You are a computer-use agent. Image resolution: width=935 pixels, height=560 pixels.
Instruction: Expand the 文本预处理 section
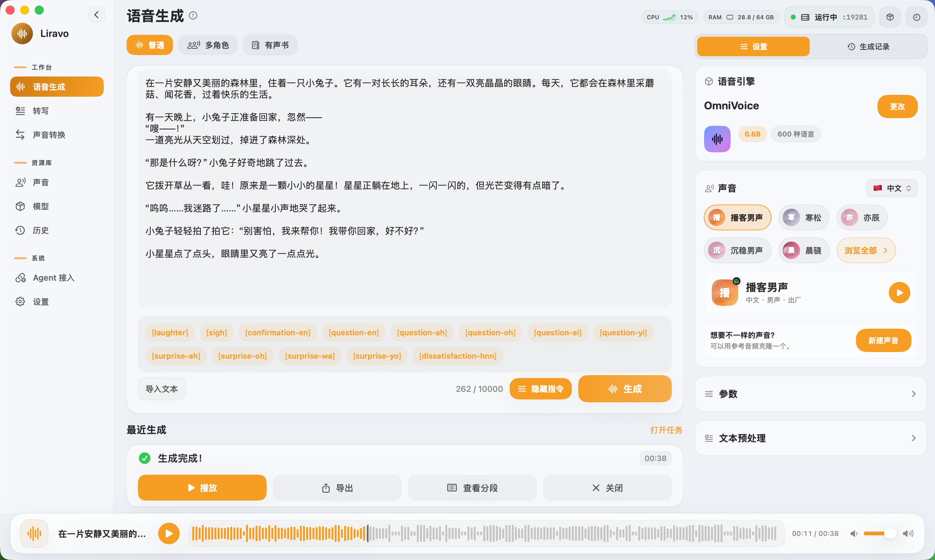click(x=810, y=438)
